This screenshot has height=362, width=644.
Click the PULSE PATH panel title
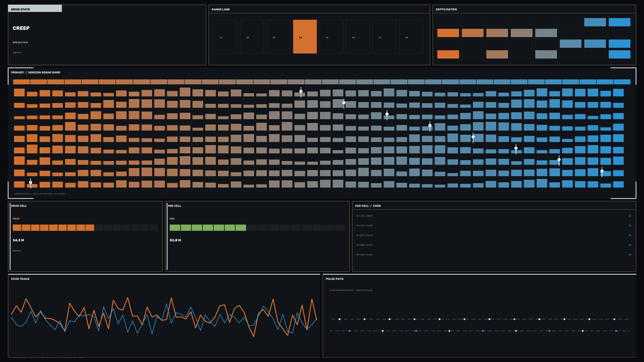[335, 279]
